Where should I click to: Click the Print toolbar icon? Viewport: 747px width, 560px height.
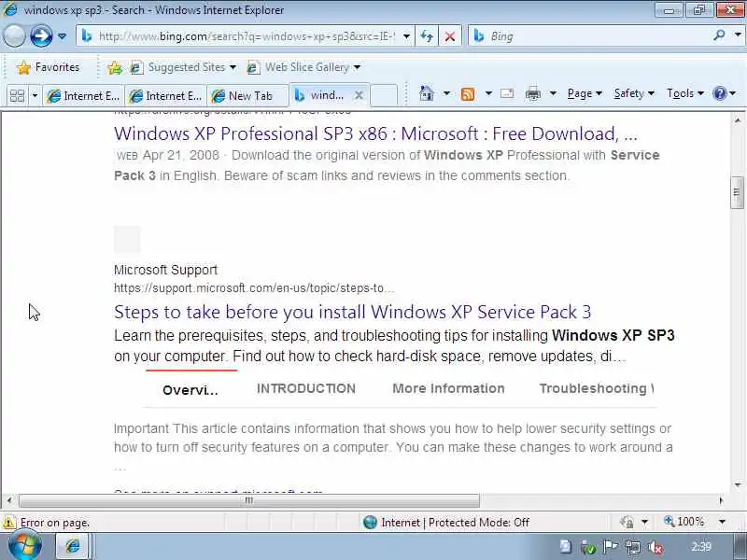pyautogui.click(x=532, y=94)
